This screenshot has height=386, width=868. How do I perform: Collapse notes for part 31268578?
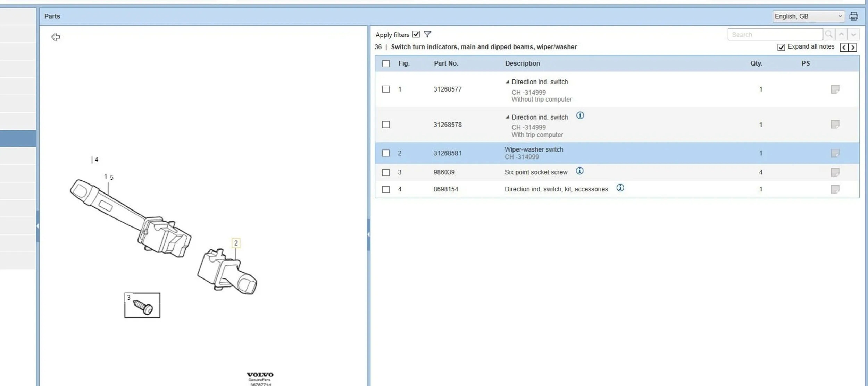(507, 117)
